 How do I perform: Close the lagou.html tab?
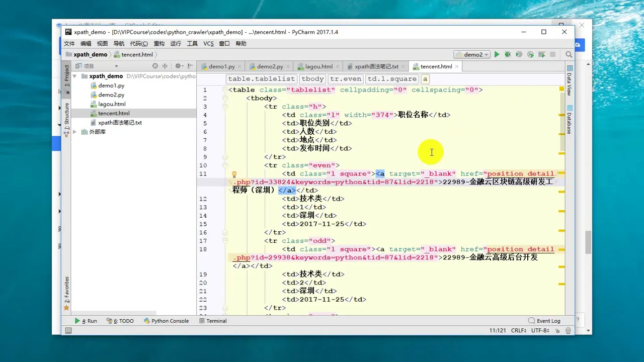click(x=337, y=66)
